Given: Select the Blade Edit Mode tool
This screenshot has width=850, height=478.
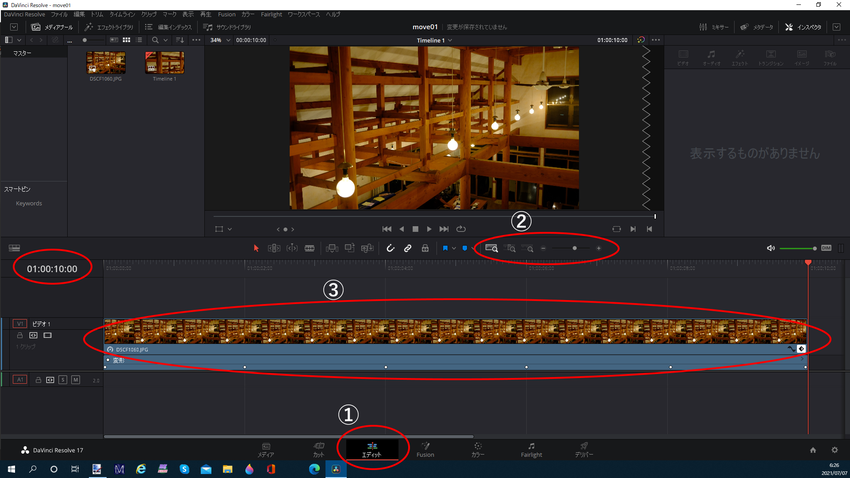Looking at the screenshot, I should tap(310, 248).
